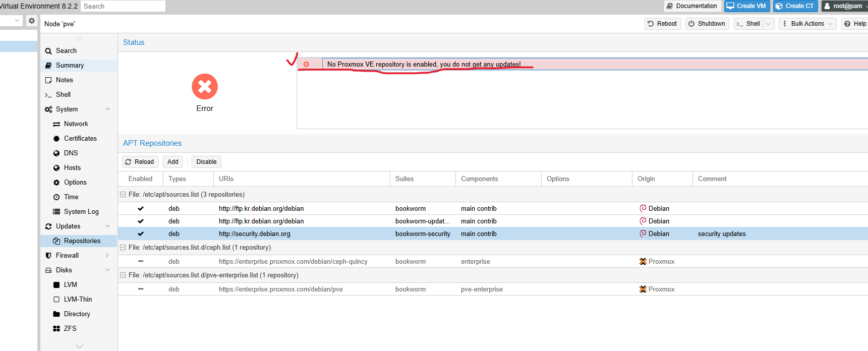Click the top Search input field
The image size is (868, 351).
123,6
